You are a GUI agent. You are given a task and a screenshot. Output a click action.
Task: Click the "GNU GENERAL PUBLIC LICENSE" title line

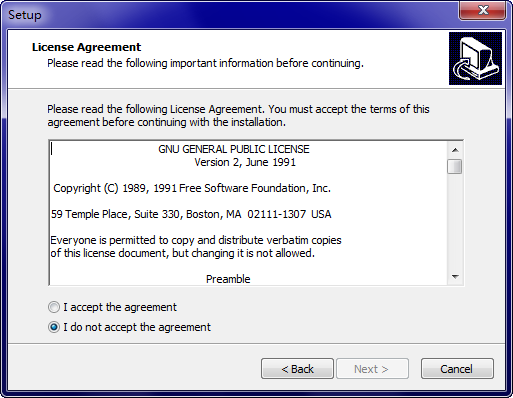[234, 149]
